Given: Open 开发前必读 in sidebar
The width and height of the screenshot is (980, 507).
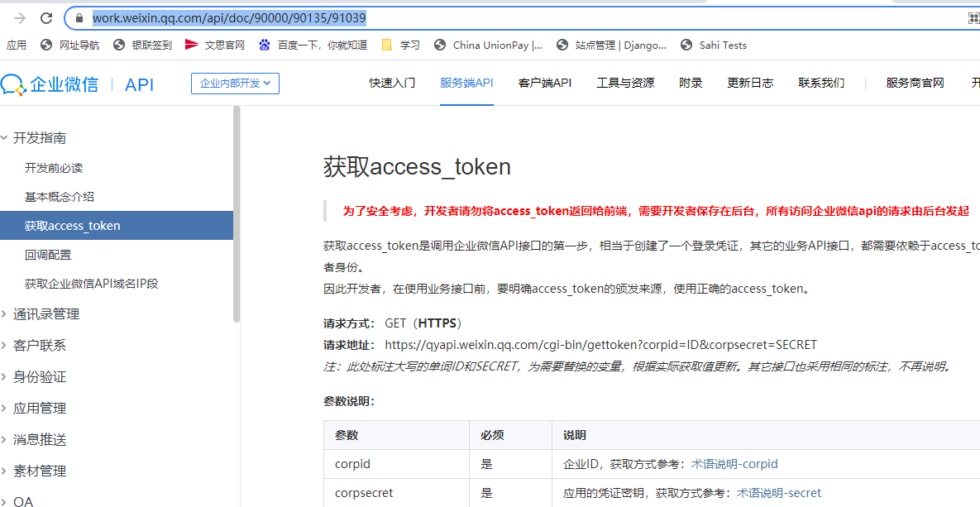Looking at the screenshot, I should pos(54,168).
